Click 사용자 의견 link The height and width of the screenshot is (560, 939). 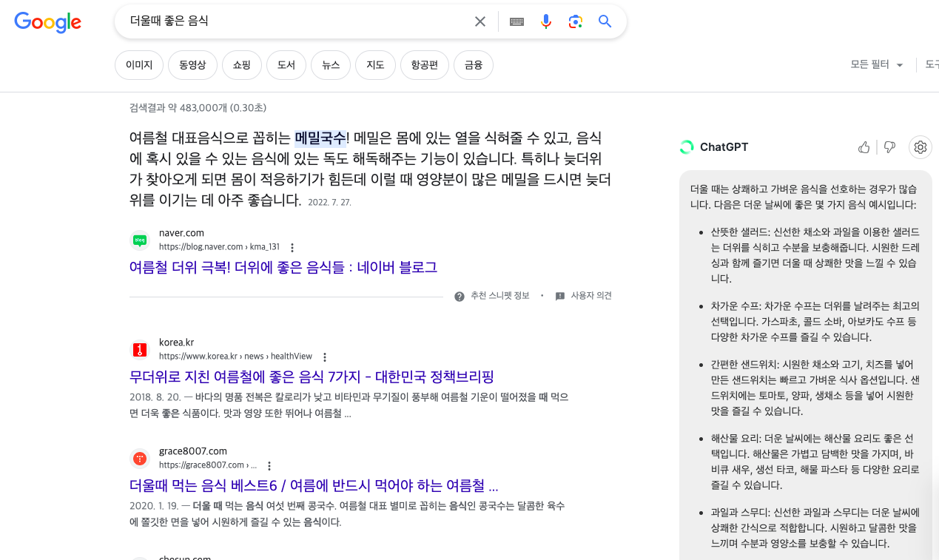pos(591,296)
